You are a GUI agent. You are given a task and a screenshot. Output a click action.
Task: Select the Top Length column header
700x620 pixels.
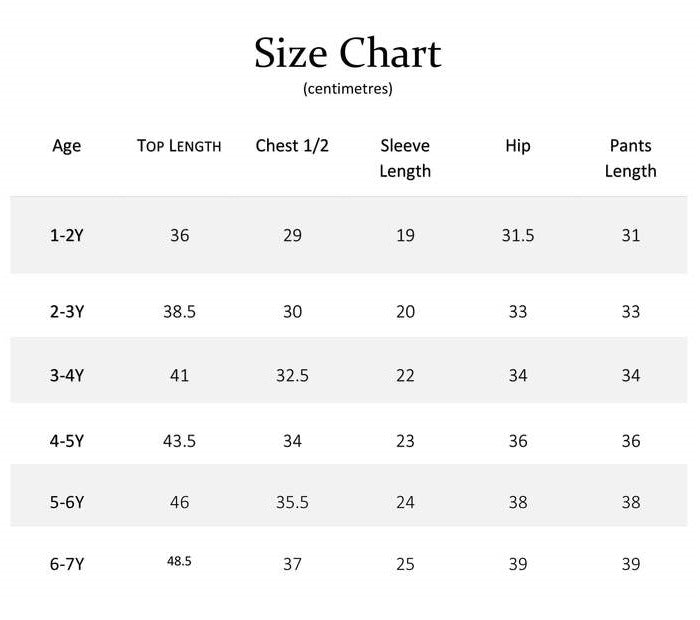pos(179,146)
